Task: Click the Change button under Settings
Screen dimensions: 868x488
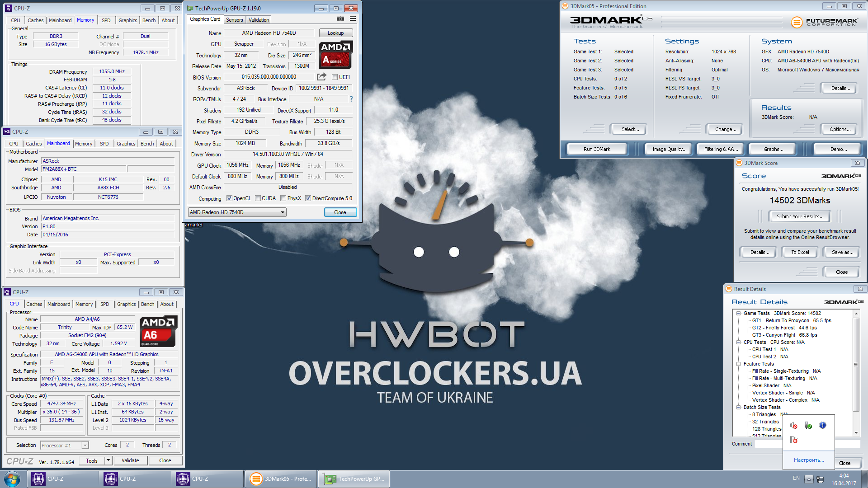Action: coord(725,129)
